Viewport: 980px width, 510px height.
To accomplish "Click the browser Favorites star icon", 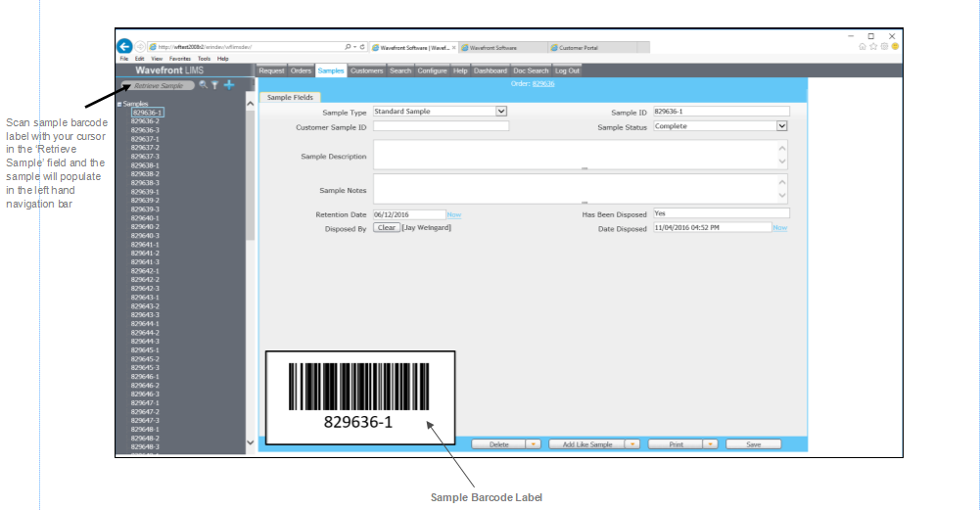I will coord(873,47).
